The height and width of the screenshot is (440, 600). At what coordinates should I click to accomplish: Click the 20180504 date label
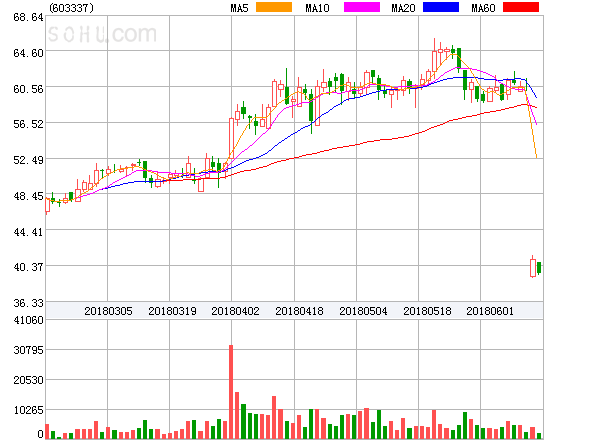363,311
